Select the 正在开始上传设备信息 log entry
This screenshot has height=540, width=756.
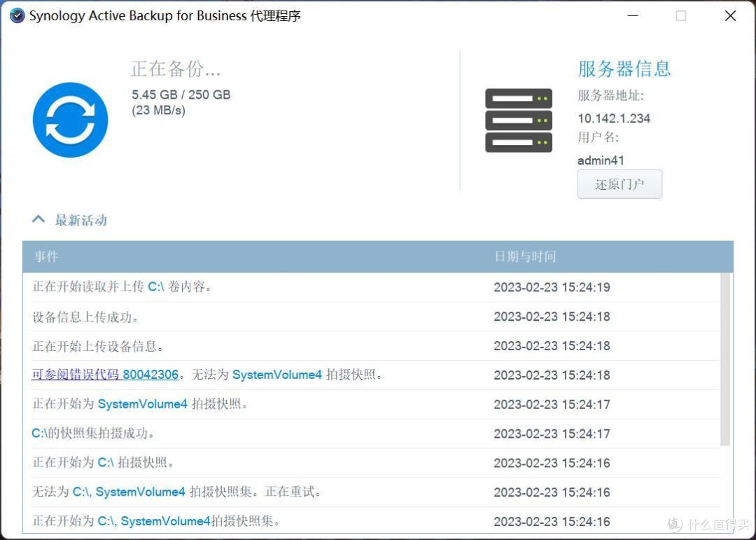(x=371, y=346)
